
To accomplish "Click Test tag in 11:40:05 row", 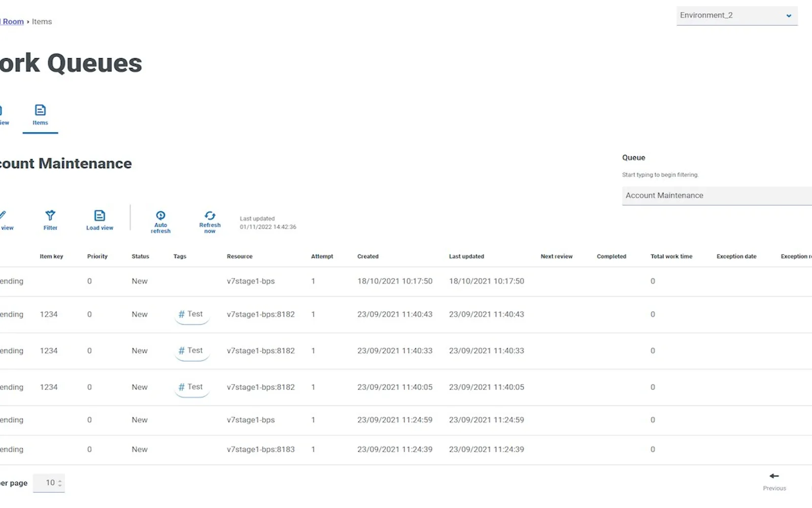I will [191, 387].
